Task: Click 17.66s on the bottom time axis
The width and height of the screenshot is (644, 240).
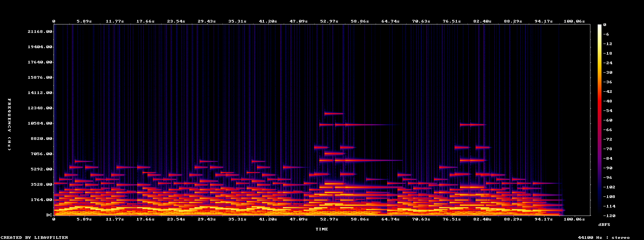Action: coord(145,219)
